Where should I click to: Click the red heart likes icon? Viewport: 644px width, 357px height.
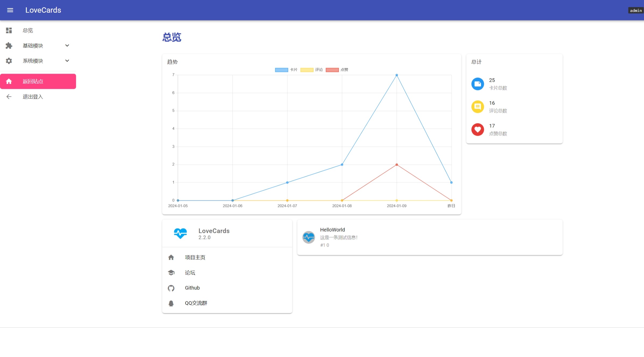tap(478, 130)
